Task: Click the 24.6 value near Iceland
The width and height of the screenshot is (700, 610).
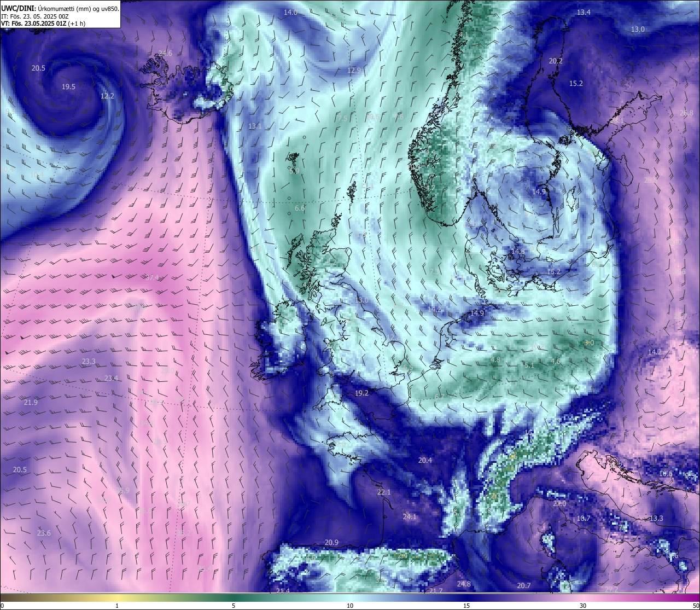Action: coord(165,54)
